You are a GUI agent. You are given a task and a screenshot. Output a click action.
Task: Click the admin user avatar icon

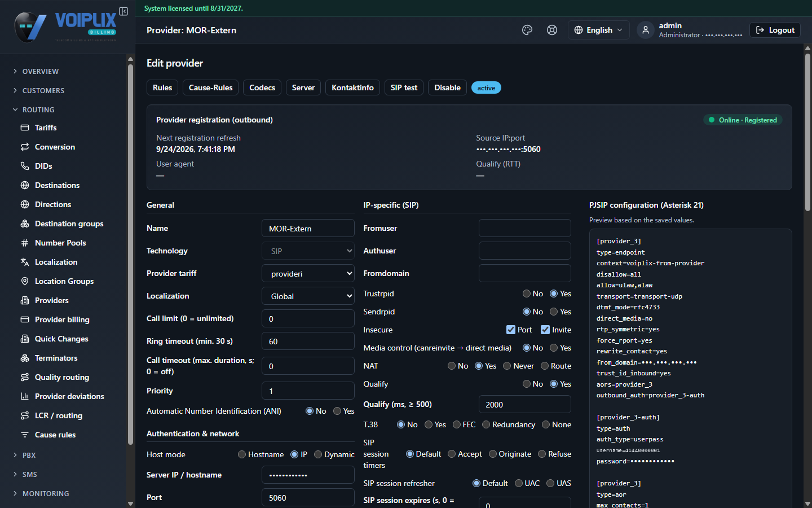pos(646,30)
